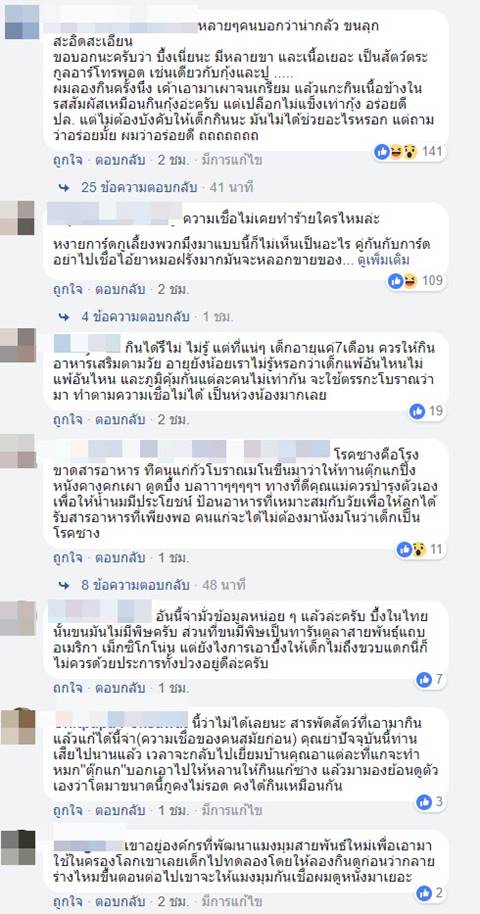Open reaction icons with count 109
The width and height of the screenshot is (480, 914).
coord(416,281)
